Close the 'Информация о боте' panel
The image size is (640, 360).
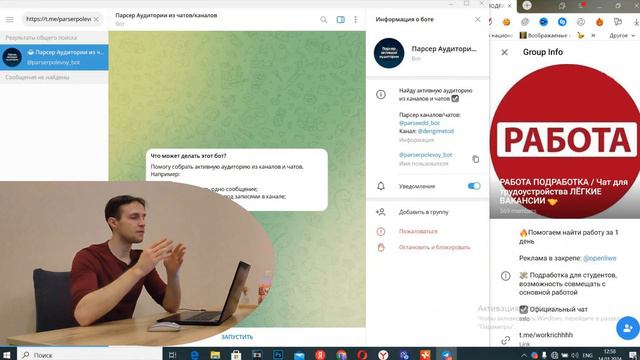click(478, 19)
